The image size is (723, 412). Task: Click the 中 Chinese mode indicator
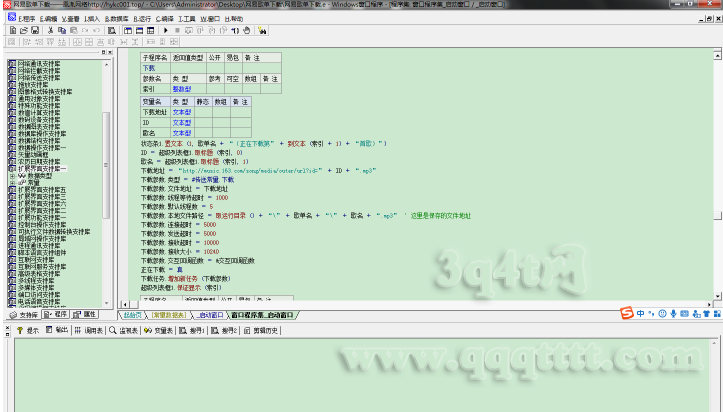(640, 313)
